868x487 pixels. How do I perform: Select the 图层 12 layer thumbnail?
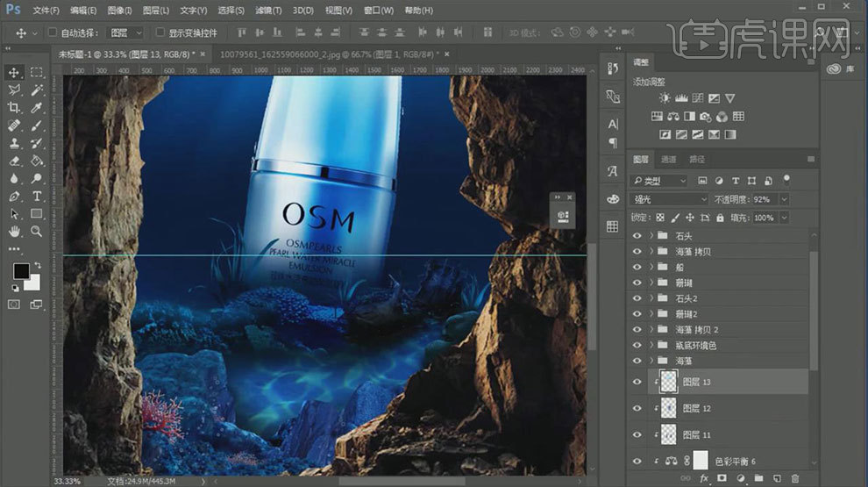(x=667, y=408)
